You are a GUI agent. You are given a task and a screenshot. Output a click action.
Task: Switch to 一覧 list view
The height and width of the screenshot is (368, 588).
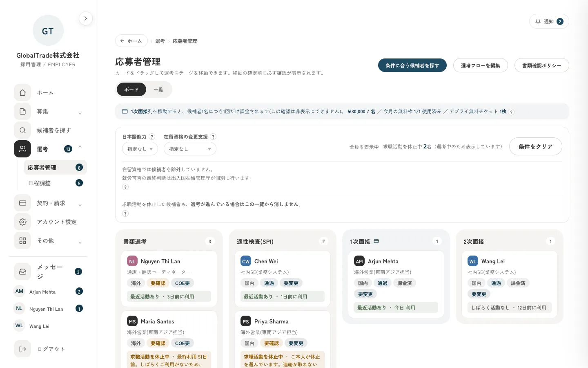tap(158, 90)
